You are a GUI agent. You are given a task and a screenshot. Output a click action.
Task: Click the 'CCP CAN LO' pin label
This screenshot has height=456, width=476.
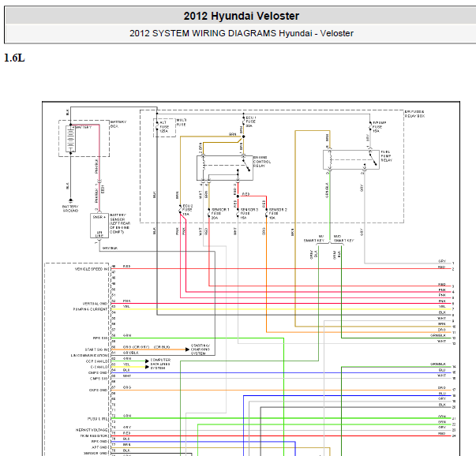click(x=97, y=361)
